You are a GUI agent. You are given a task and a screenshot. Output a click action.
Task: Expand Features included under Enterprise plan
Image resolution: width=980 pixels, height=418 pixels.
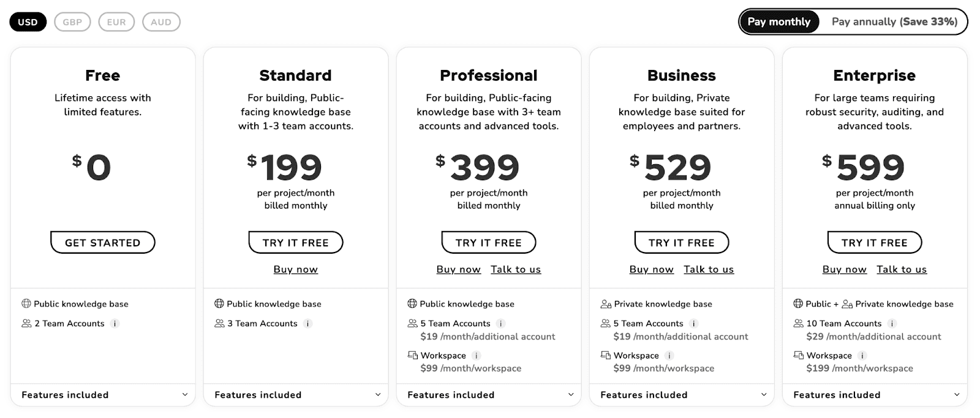tap(875, 395)
